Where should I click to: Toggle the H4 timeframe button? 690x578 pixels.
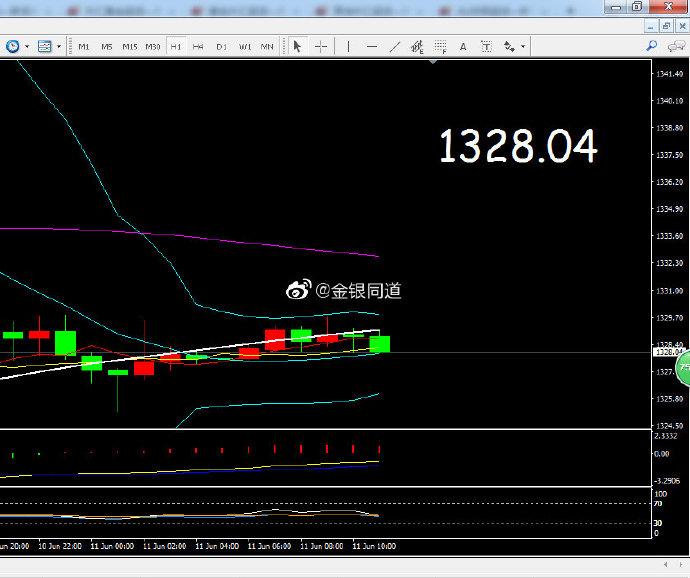198,46
